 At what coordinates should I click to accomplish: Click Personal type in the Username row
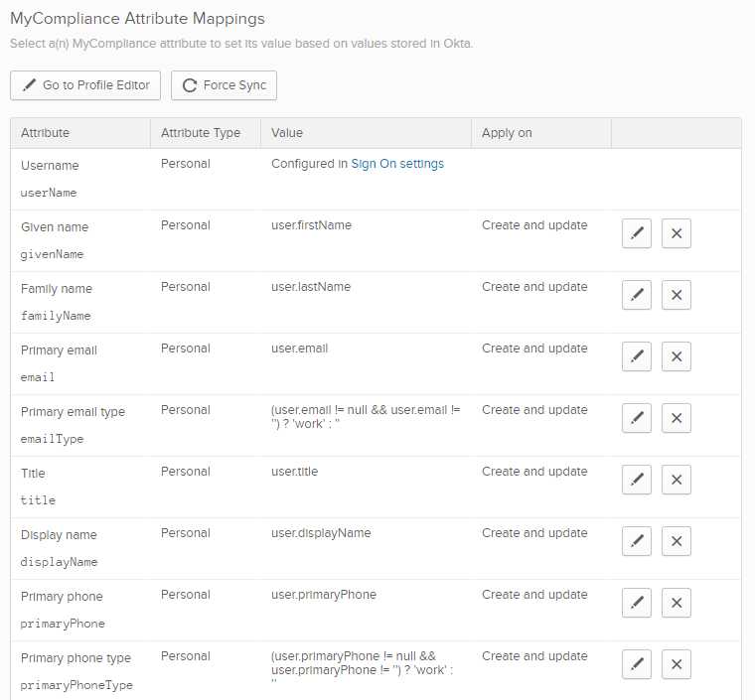point(186,164)
